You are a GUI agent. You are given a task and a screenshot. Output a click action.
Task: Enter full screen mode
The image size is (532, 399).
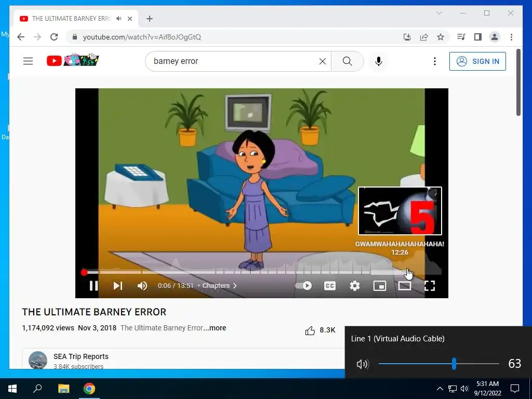point(430,286)
